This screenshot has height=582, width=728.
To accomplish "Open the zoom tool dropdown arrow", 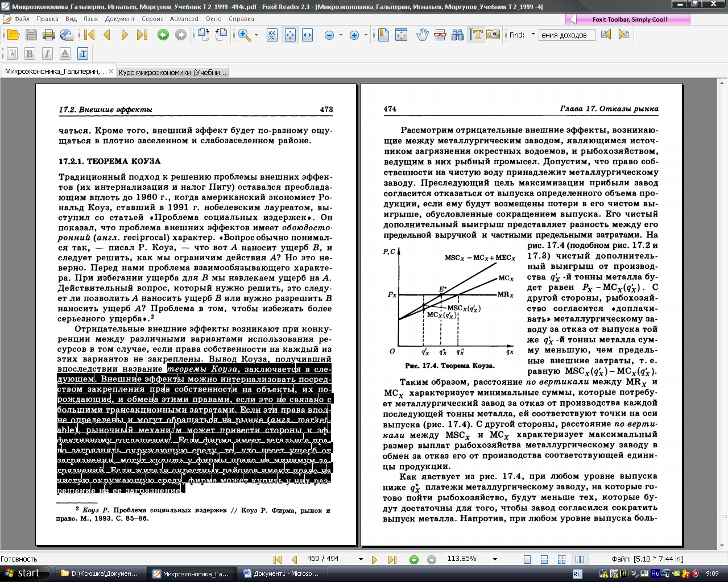I will 256,35.
